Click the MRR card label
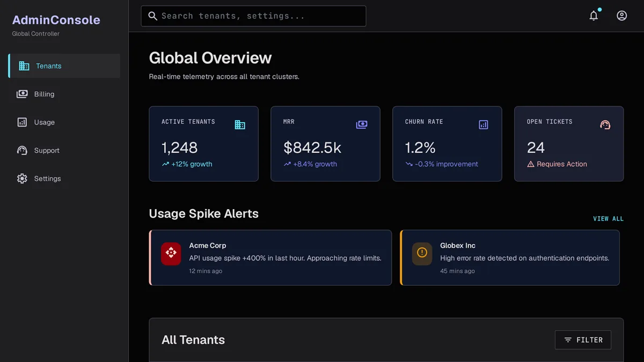The height and width of the screenshot is (362, 644). click(289, 122)
